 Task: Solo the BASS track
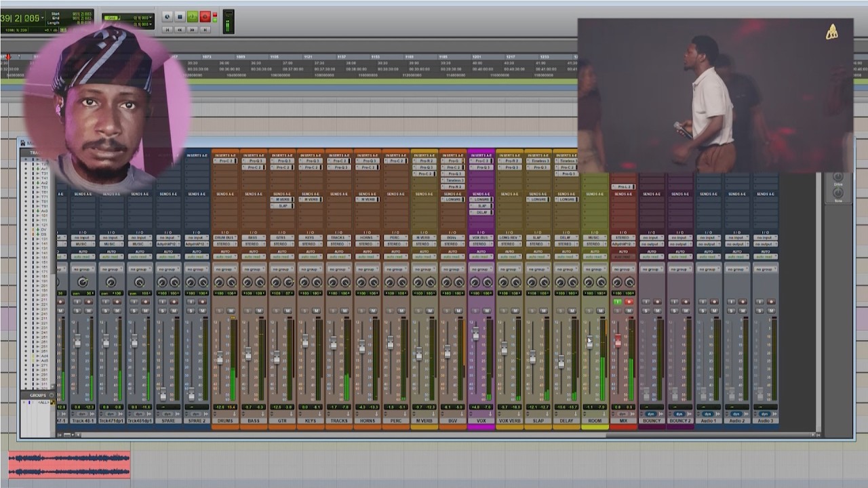[x=247, y=310]
